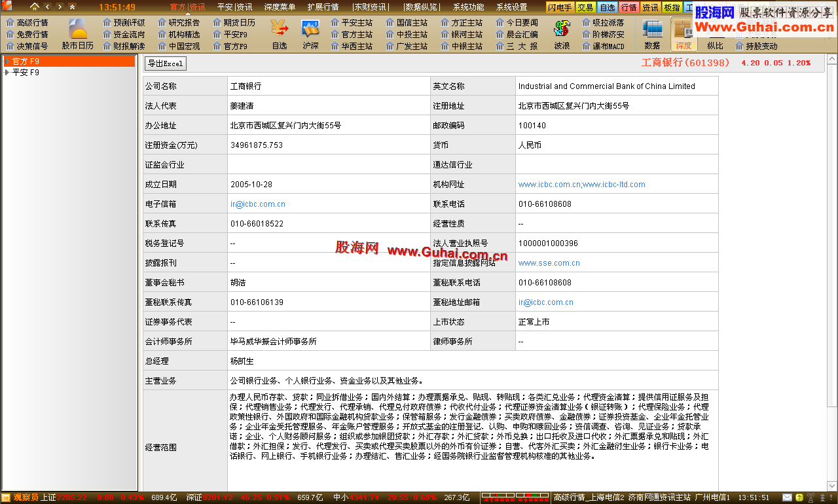The height and width of the screenshot is (504, 838).
Task: Open the 系统设置 menu
Action: 511,7
